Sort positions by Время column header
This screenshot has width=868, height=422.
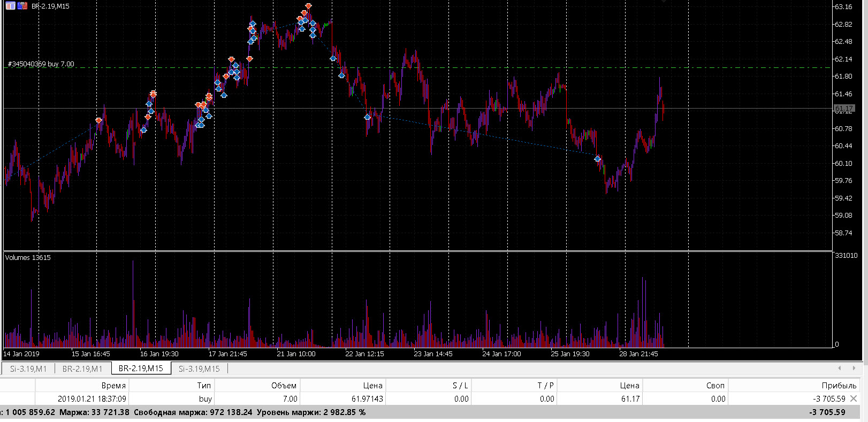[x=113, y=385]
